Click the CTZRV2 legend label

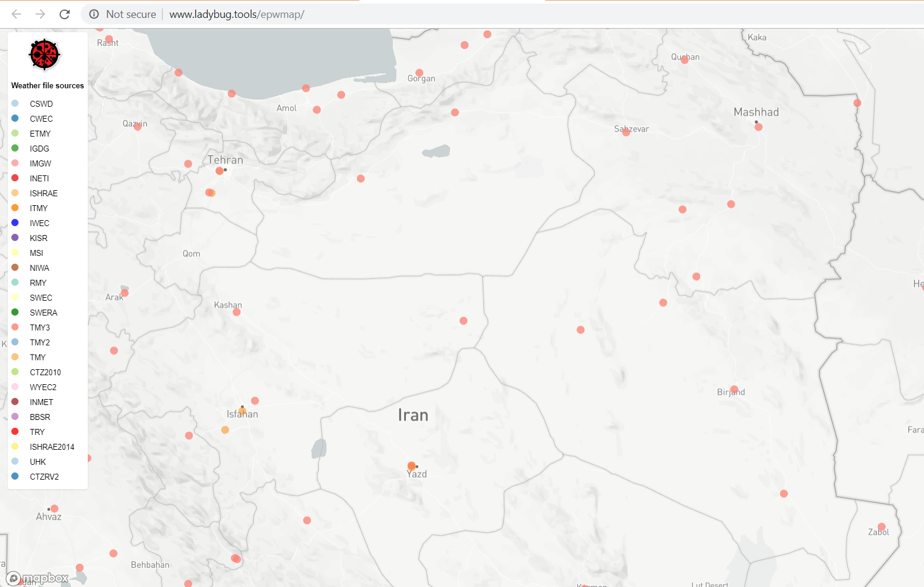pyautogui.click(x=44, y=477)
